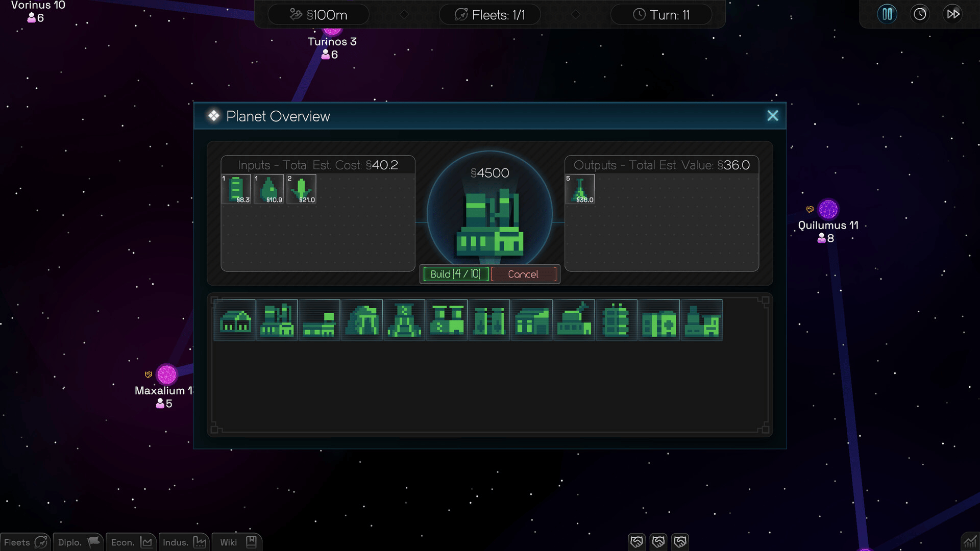Image resolution: width=980 pixels, height=551 pixels.
Task: Click the Quilumus 11 planet
Action: coord(828,209)
